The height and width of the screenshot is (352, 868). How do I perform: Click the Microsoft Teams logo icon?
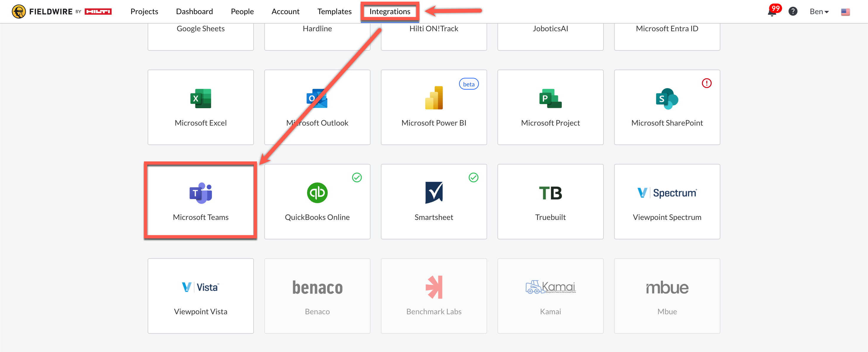(200, 193)
